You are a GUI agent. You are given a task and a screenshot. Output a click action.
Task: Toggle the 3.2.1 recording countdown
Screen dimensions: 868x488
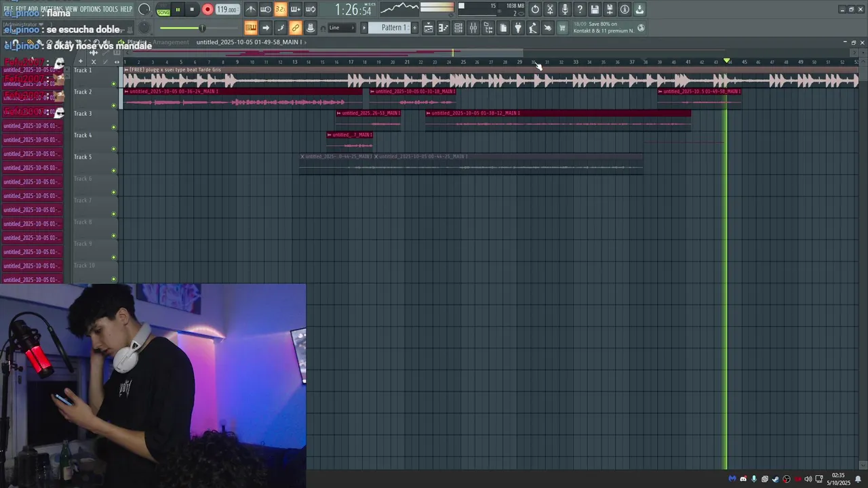(x=280, y=9)
